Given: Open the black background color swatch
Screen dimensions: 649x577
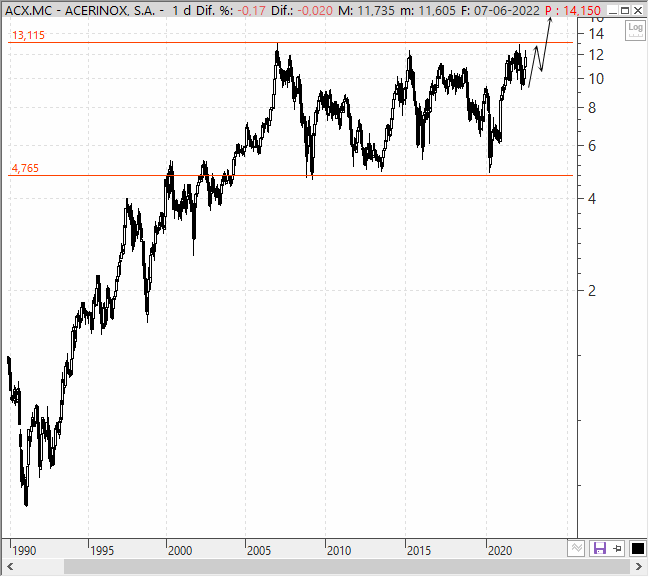Looking at the screenshot, I should coord(637,549).
